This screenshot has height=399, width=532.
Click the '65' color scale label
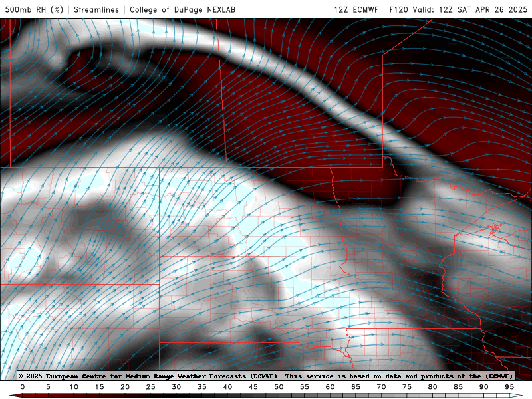(x=356, y=387)
